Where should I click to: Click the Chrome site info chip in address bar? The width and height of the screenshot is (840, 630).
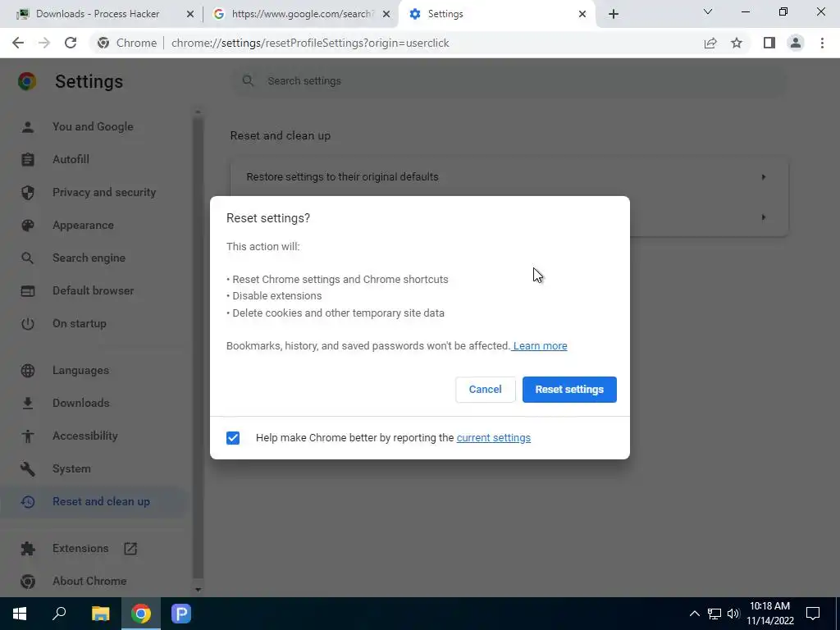[x=127, y=43]
